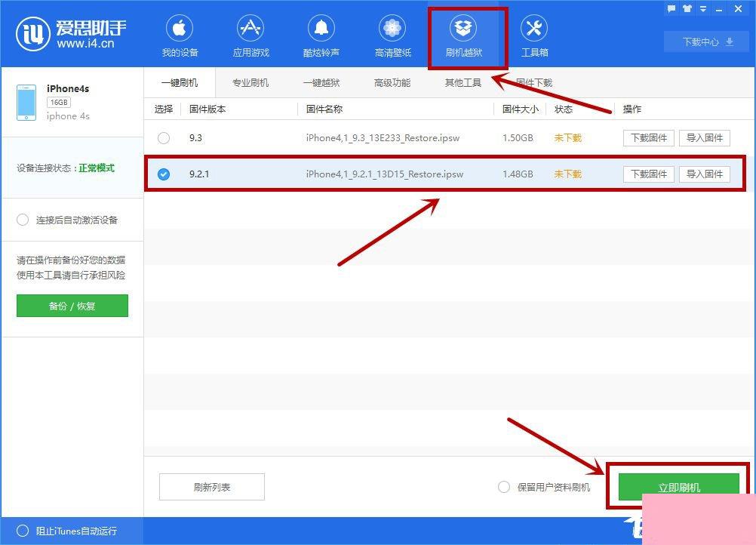The height and width of the screenshot is (545, 756).
Task: Click iPhone4,1_9.3_13E233_Restore.ipsw file name
Action: click(x=383, y=138)
